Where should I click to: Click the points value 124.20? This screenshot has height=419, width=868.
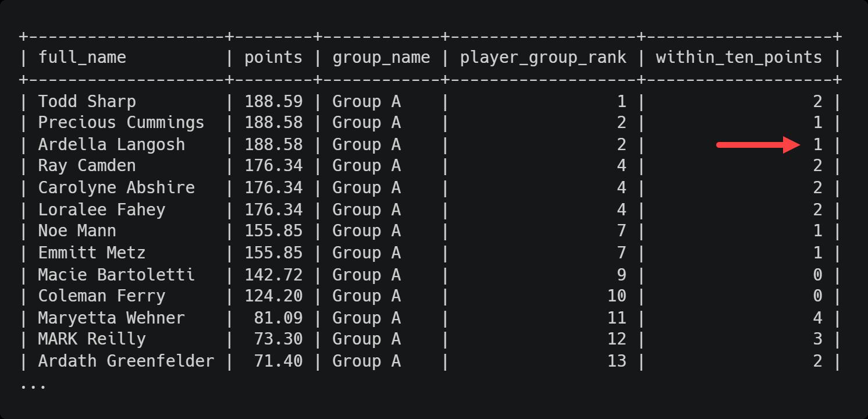(x=273, y=296)
